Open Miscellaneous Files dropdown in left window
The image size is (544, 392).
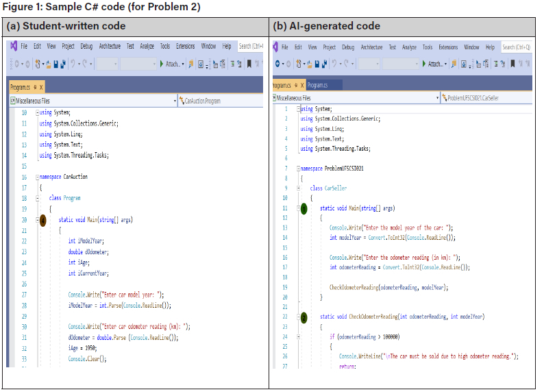175,101
